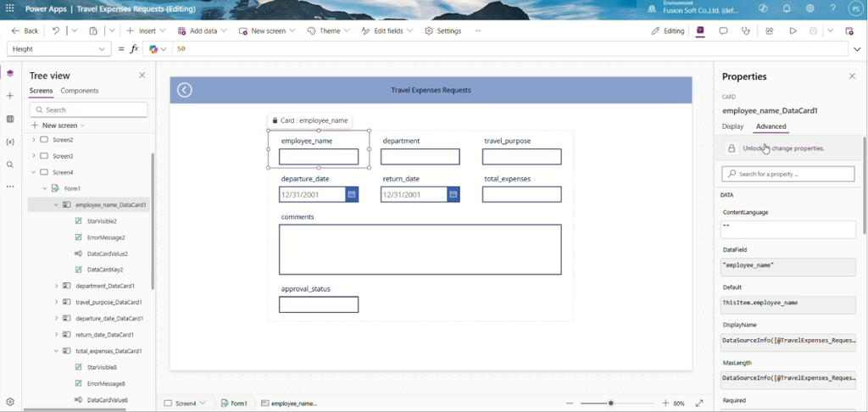The width and height of the screenshot is (868, 412).
Task: Click the Copilot icon in header
Action: pyautogui.click(x=764, y=8)
